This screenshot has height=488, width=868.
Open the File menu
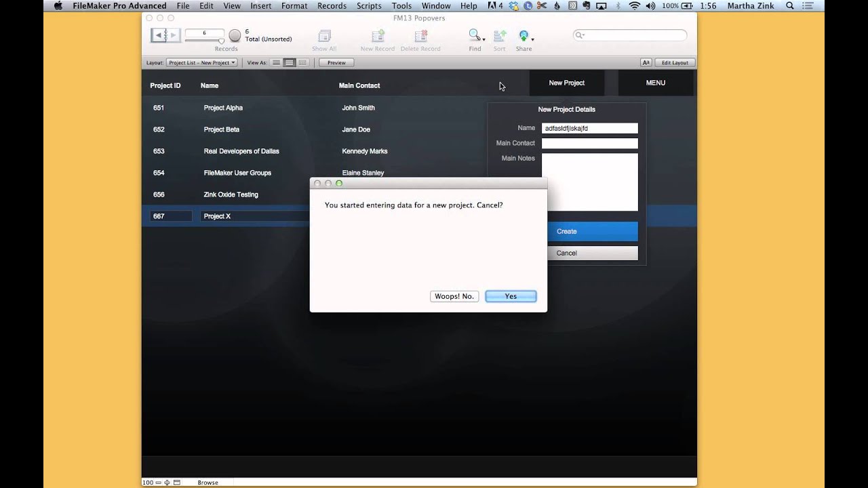[x=183, y=5]
